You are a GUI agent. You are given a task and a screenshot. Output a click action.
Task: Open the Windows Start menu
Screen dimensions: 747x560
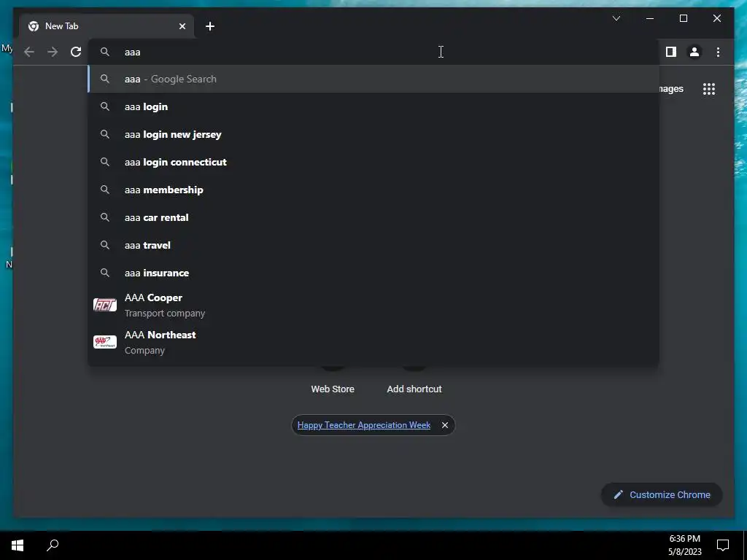(x=18, y=545)
